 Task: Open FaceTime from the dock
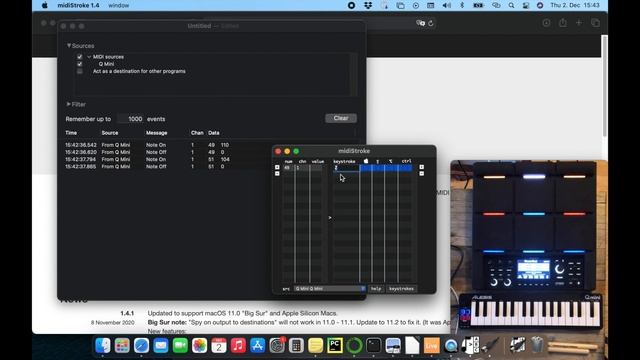[x=180, y=346]
